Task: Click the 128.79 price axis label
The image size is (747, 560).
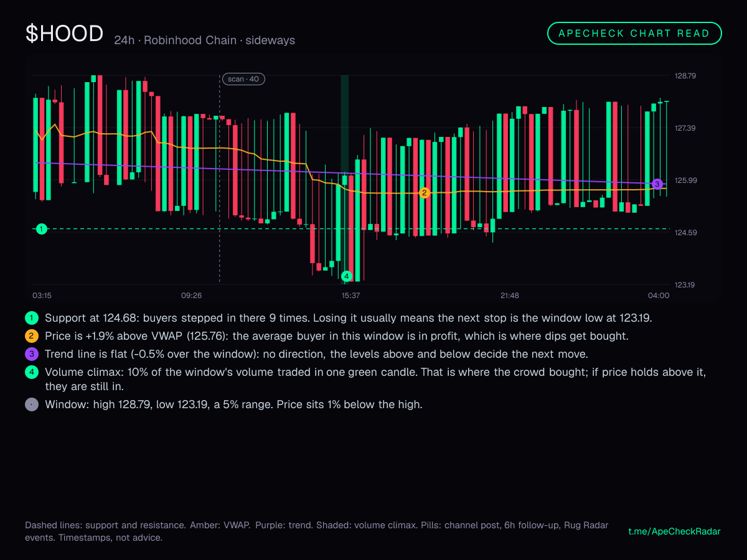Action: 685,76
